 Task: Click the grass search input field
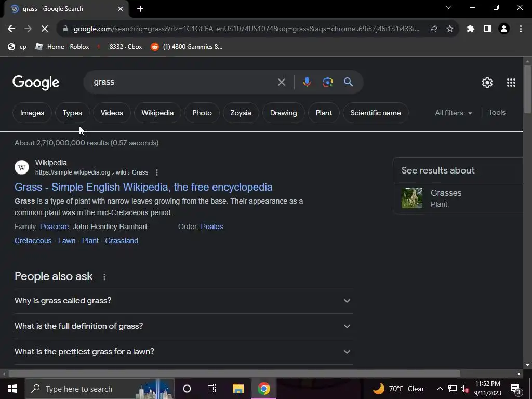(183, 82)
